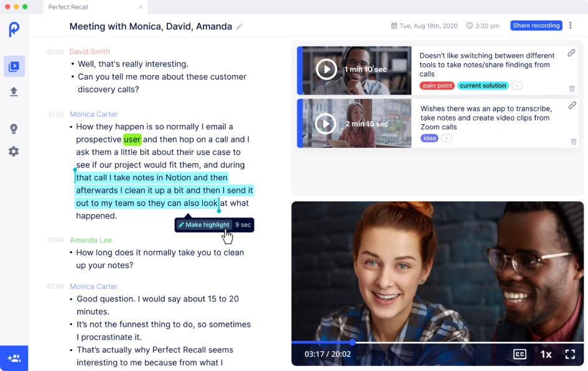Click the '03:17 / 20:02' time display
The height and width of the screenshot is (371, 588).
point(328,354)
